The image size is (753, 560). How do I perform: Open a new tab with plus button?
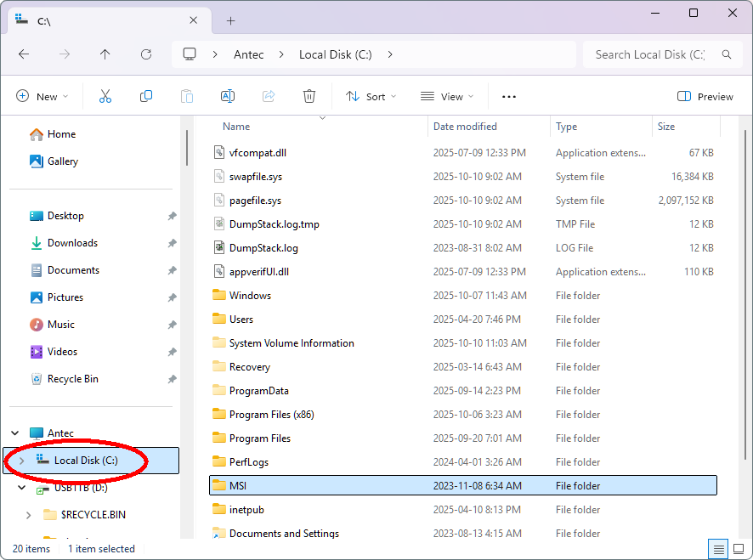click(x=230, y=20)
